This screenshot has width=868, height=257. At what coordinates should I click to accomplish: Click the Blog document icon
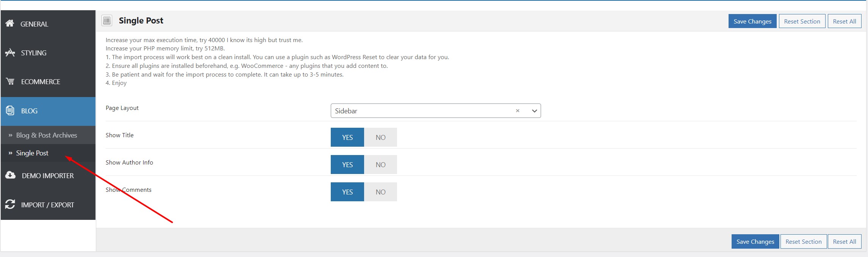pos(10,111)
